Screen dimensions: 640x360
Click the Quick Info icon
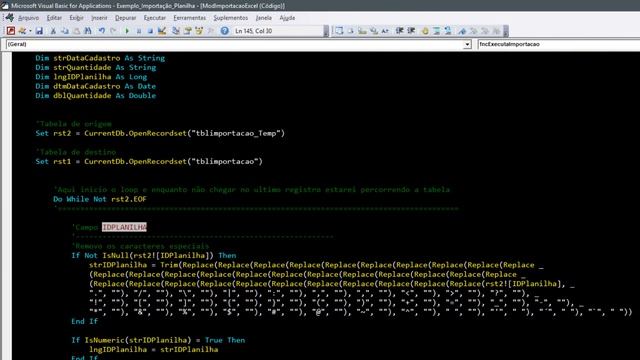click(x=362, y=31)
